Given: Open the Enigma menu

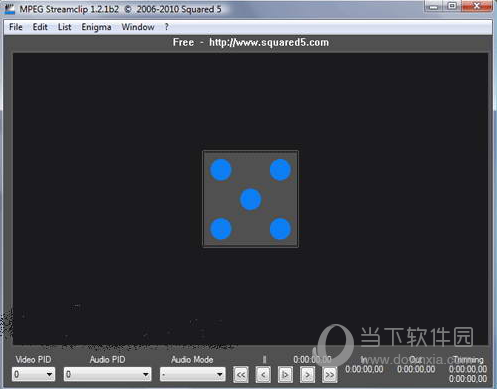Looking at the screenshot, I should click(x=96, y=27).
